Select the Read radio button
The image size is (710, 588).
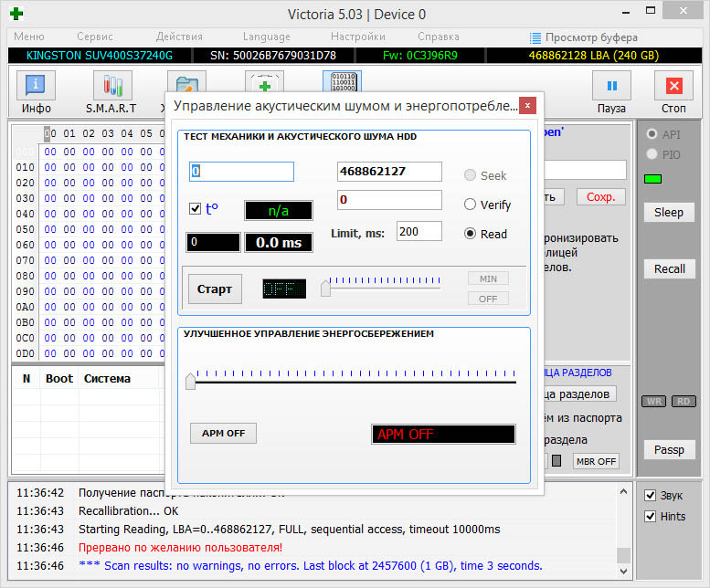[x=471, y=234]
